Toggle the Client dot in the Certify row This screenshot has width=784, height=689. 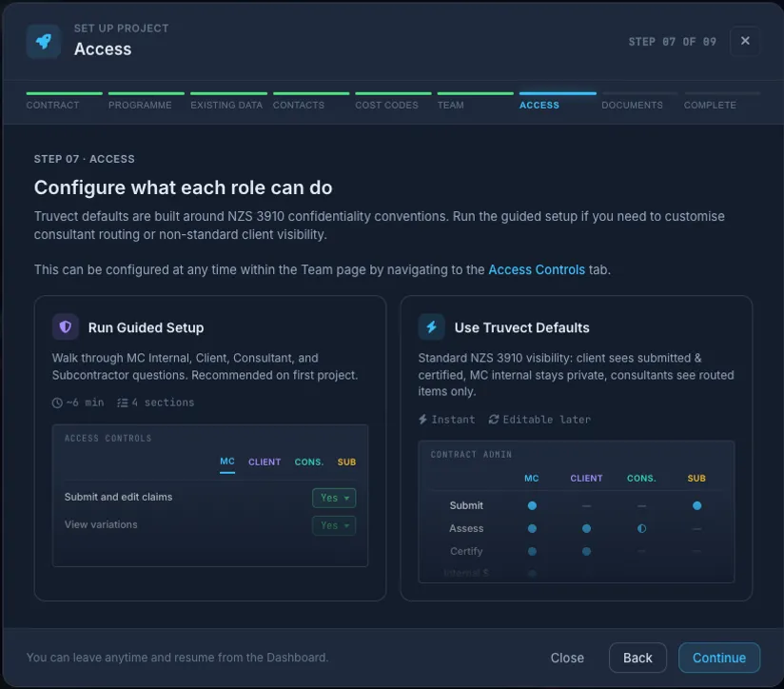point(586,551)
